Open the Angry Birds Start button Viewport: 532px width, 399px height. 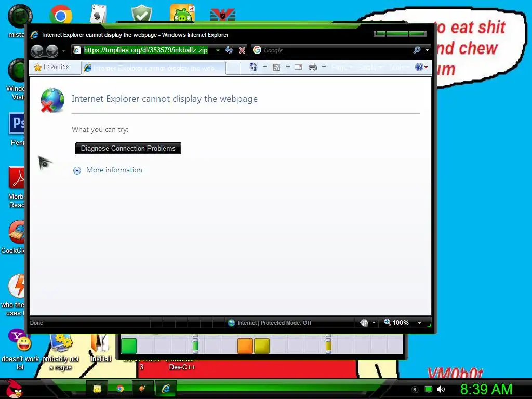tap(15, 388)
